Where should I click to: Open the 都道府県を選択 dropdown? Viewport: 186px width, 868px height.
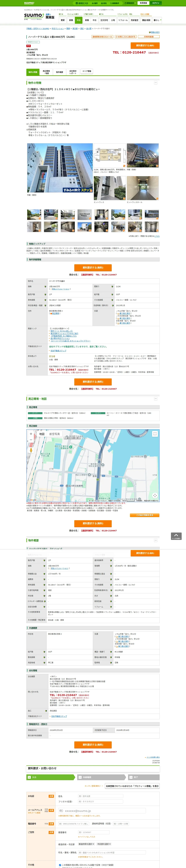coord(86,844)
